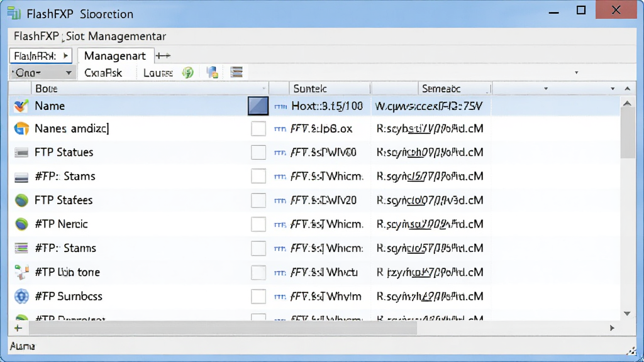Open the toolbar overflow arrow at far right
This screenshot has width=644, height=362.
pyautogui.click(x=576, y=73)
